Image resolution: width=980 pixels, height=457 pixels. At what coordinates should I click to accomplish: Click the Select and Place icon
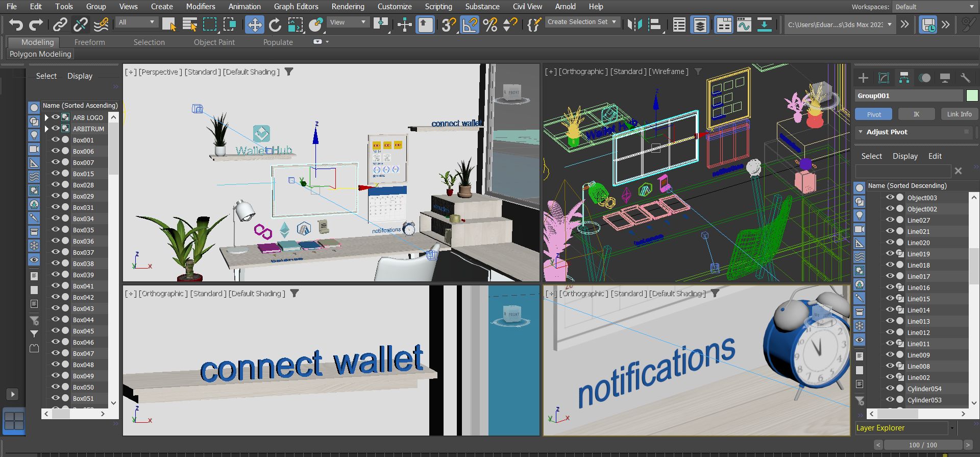coord(316,24)
